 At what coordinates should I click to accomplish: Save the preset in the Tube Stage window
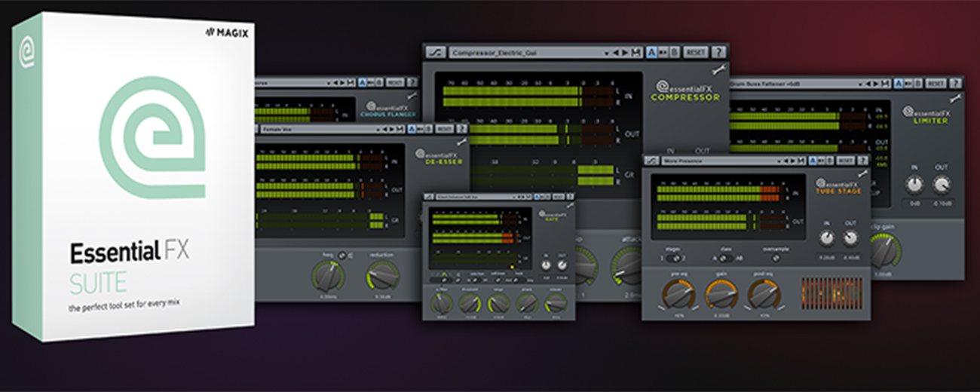coord(801,161)
